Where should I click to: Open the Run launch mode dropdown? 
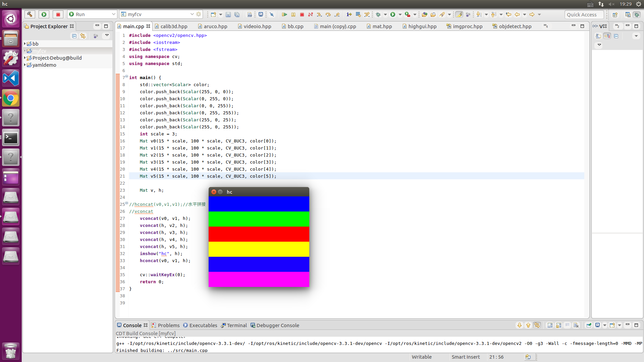[x=113, y=14]
